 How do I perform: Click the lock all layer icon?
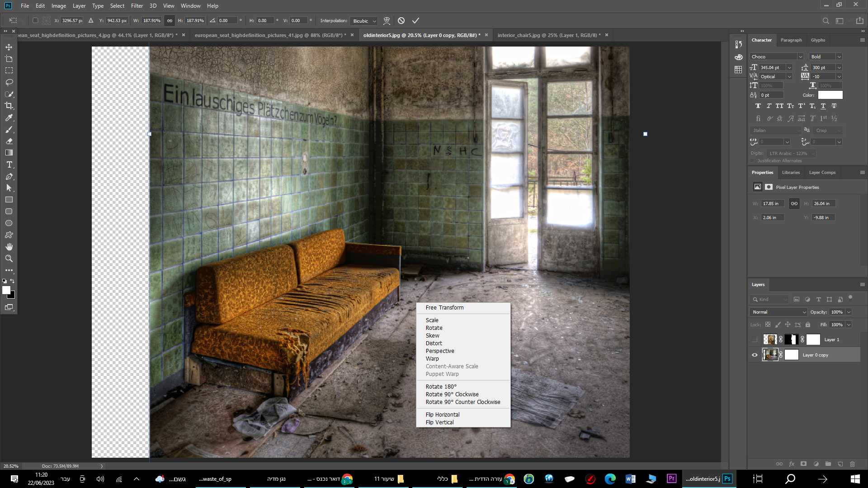coord(808,324)
